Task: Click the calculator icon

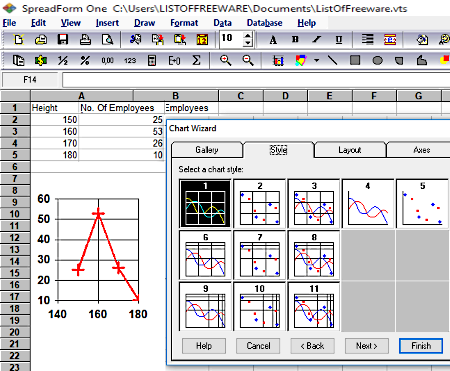Action: click(152, 60)
